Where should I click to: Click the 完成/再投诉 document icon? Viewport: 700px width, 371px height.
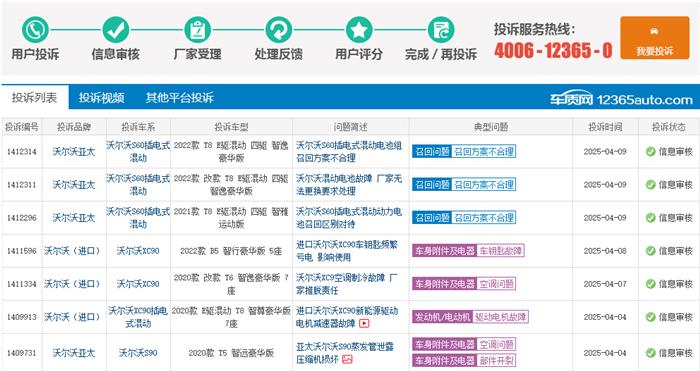tap(441, 30)
